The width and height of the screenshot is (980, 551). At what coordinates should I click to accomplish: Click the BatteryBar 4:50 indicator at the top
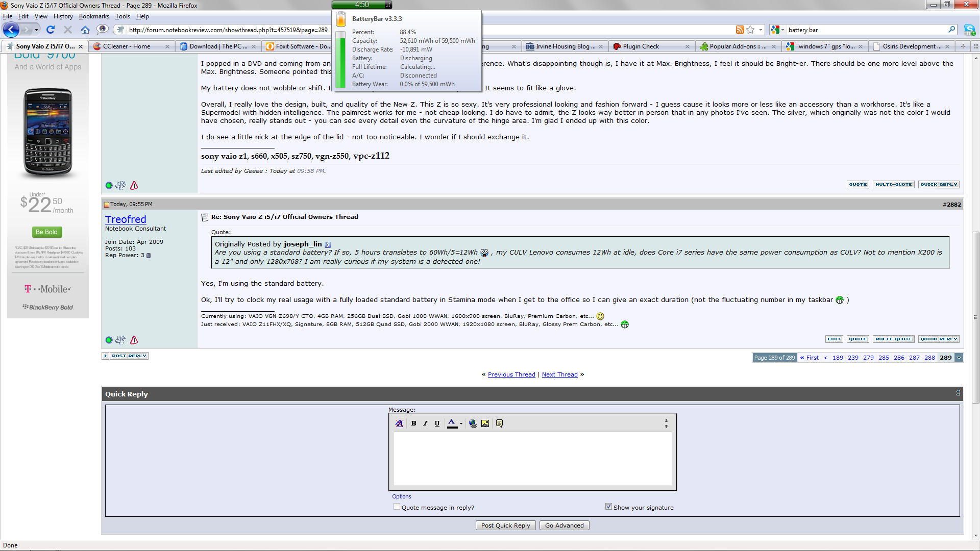click(362, 5)
